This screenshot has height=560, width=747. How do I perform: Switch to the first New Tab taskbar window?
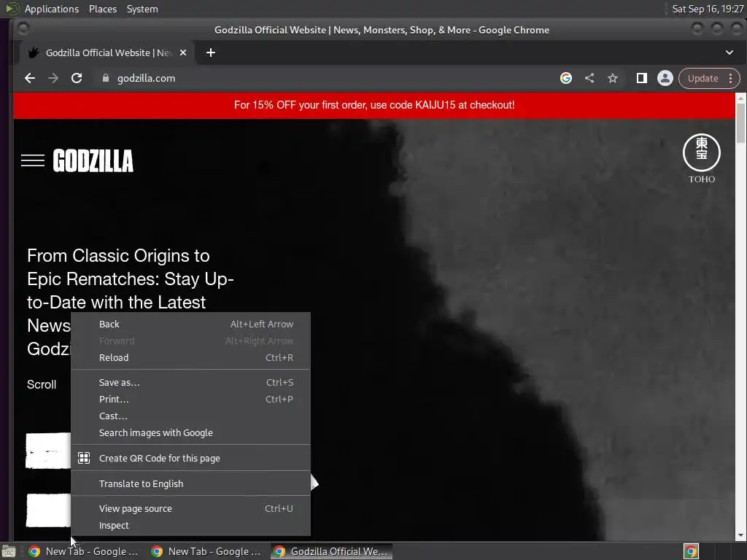[x=85, y=551]
